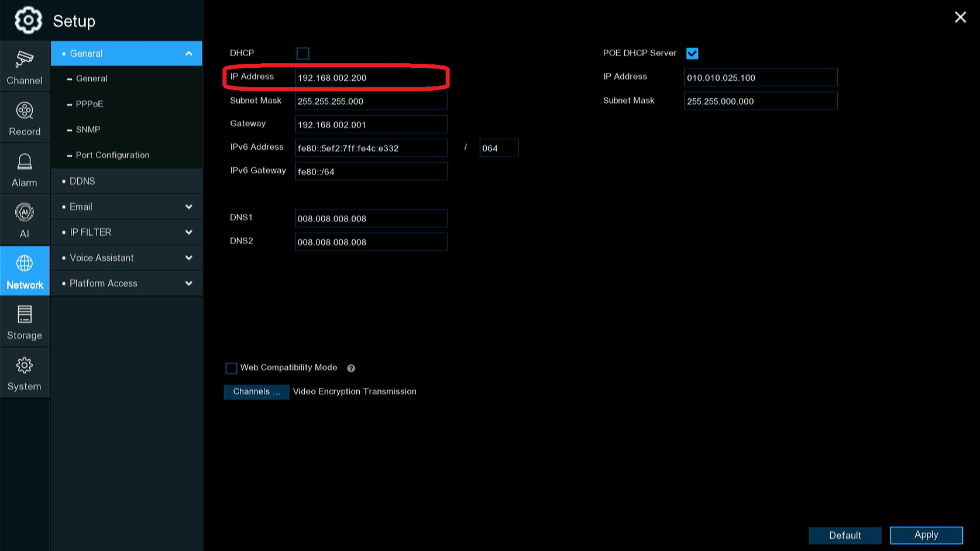Select the DDNS menu entry
The height and width of the screenshot is (551, 980).
coord(126,181)
